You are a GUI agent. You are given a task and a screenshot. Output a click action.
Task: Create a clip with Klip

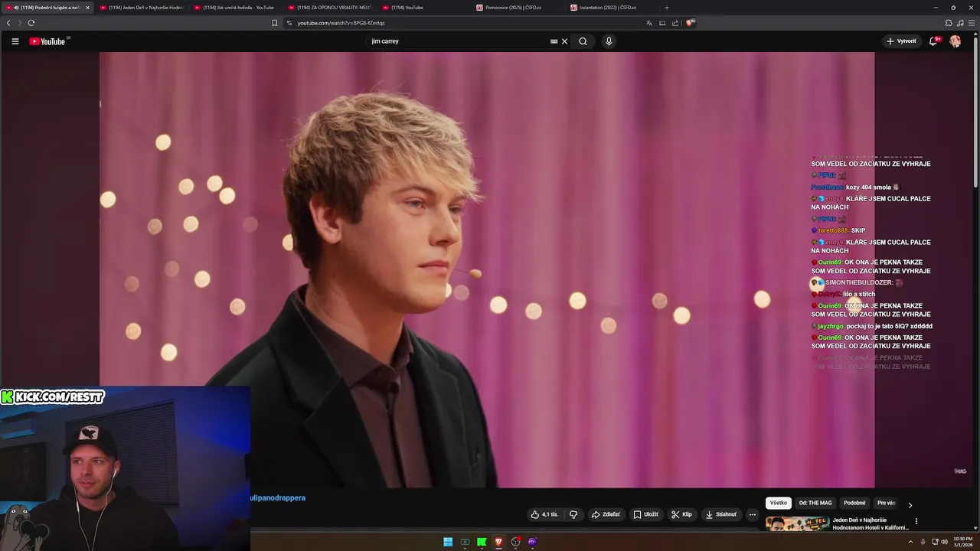pyautogui.click(x=681, y=514)
